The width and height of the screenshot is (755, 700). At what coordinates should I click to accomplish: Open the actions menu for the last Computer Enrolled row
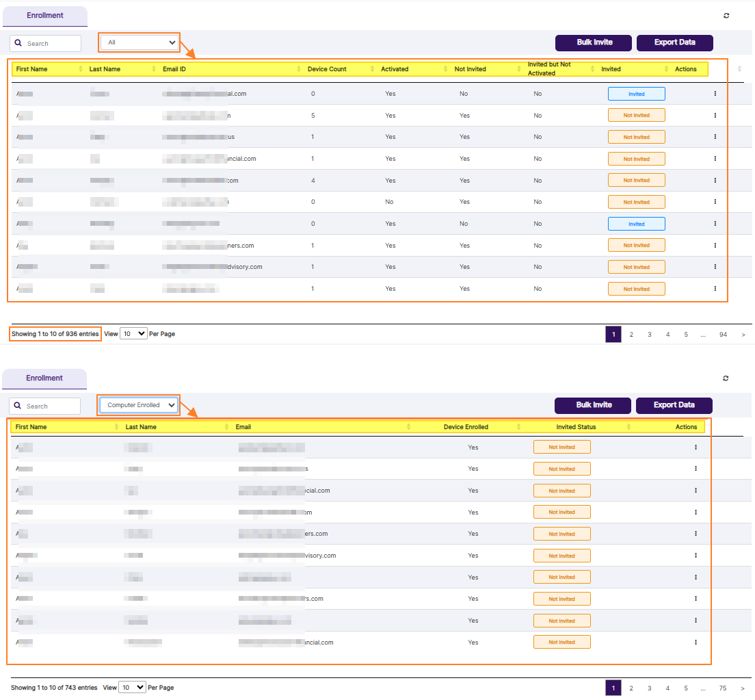696,642
